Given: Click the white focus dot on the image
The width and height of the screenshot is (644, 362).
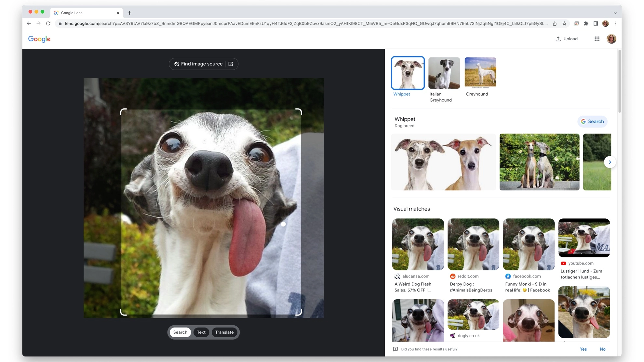Looking at the screenshot, I should (283, 224).
